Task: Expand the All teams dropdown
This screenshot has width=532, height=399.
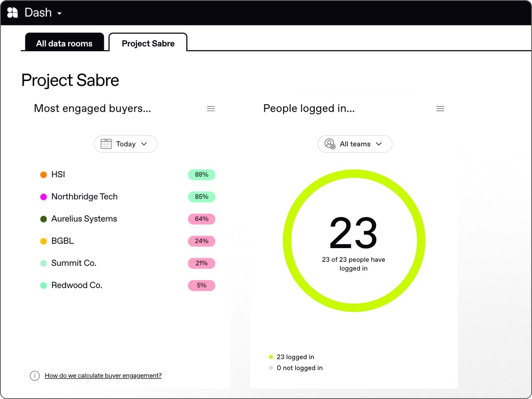Action: [379, 144]
